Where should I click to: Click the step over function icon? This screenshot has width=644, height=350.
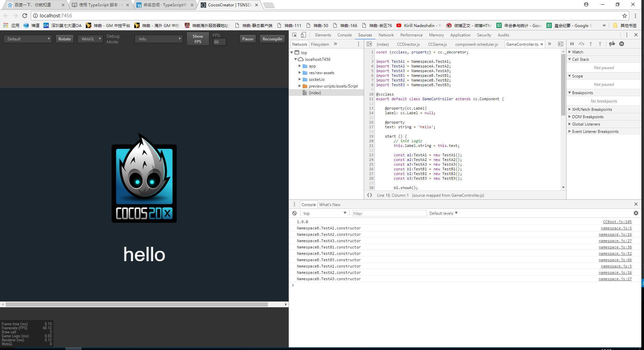point(581,44)
